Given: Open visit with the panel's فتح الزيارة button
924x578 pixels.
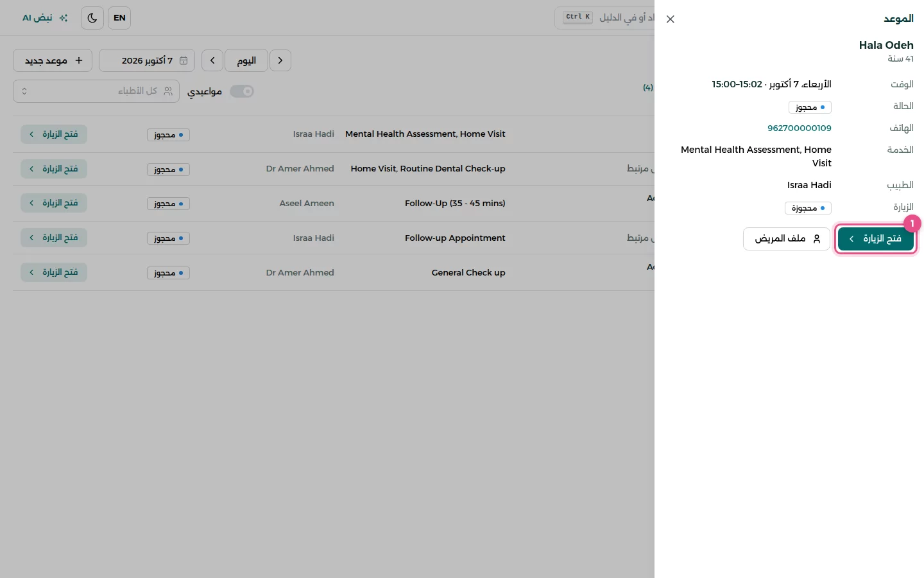Looking at the screenshot, I should coord(876,239).
